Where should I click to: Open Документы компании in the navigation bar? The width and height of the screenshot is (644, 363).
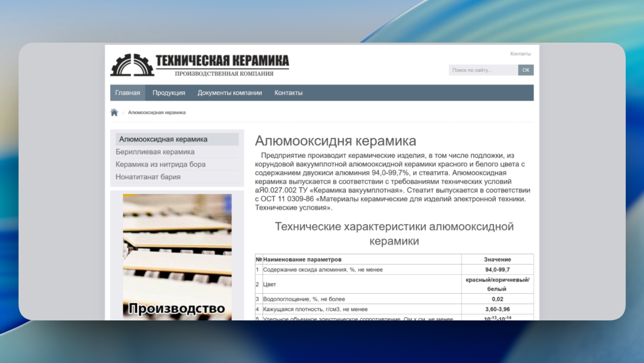[230, 93]
